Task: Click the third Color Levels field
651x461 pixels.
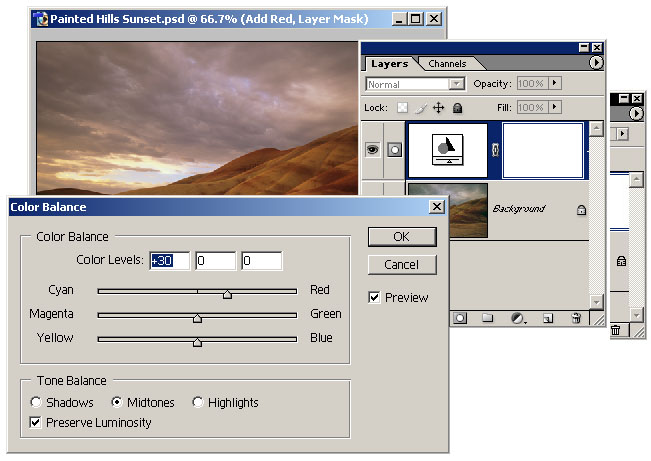Action: coord(262,261)
